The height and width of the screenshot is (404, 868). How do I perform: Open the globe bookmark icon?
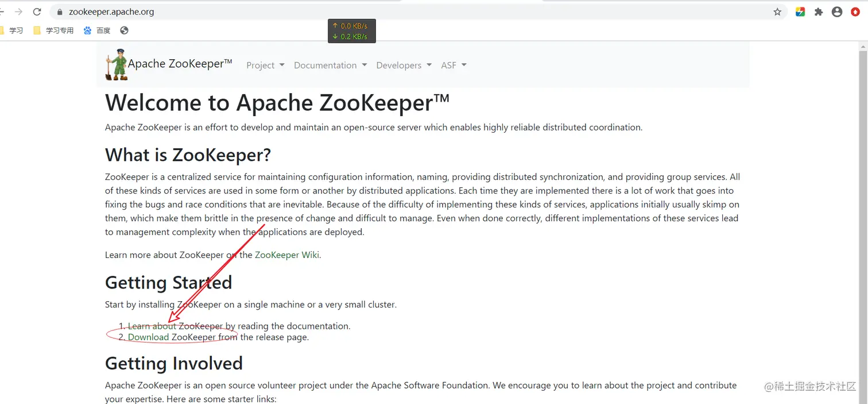(x=124, y=30)
